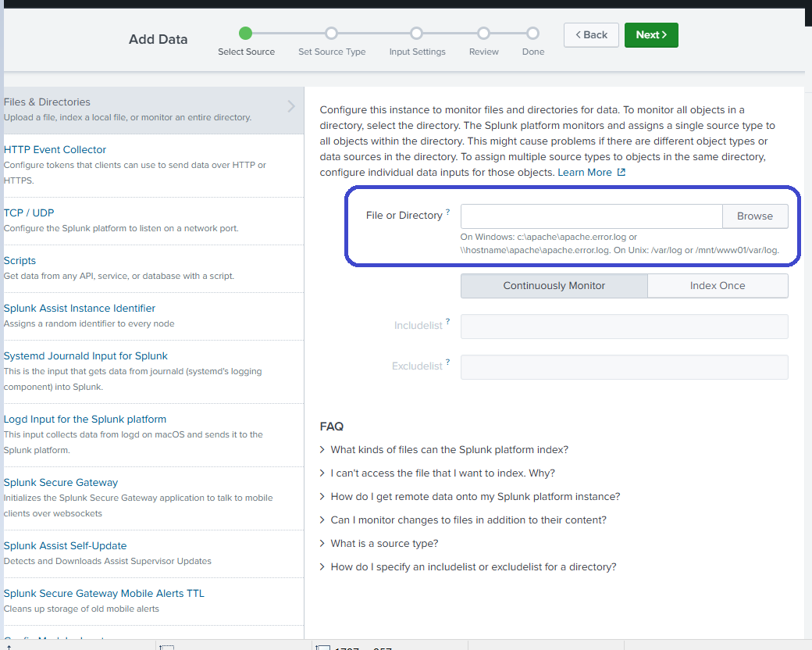
Task: Select the HTTP Event Collector source
Action: tap(55, 149)
